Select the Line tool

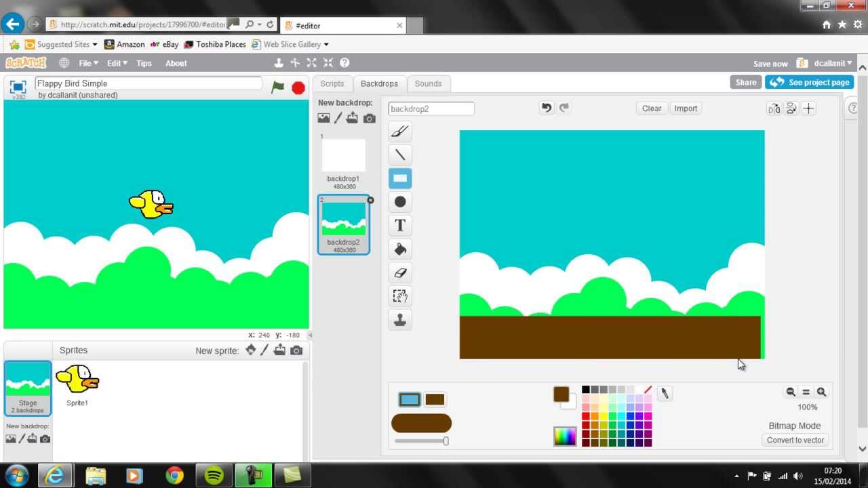point(400,155)
